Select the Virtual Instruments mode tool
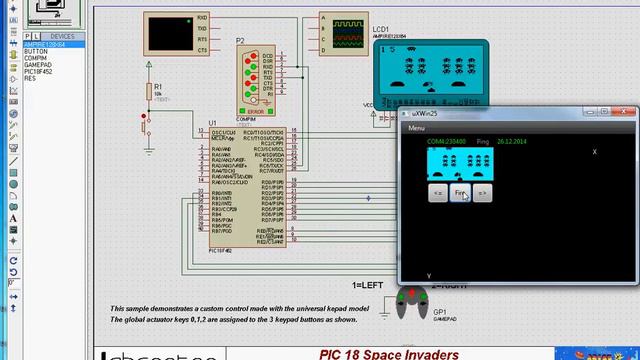This screenshot has width=640, height=360. coord(13,149)
